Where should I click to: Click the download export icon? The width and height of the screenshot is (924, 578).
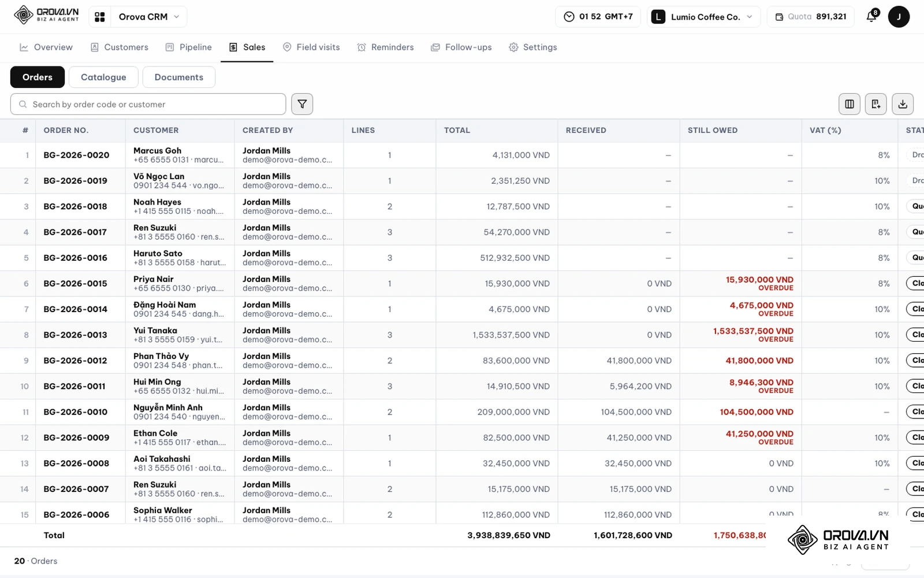[903, 104]
